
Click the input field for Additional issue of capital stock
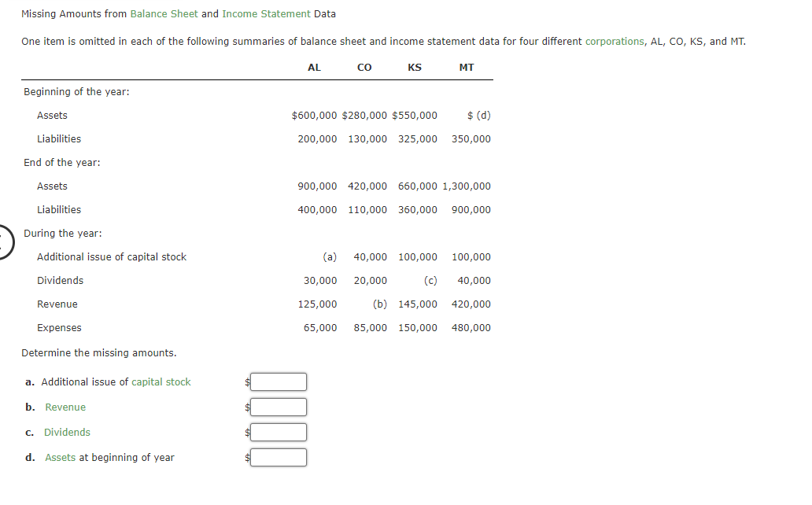click(279, 382)
